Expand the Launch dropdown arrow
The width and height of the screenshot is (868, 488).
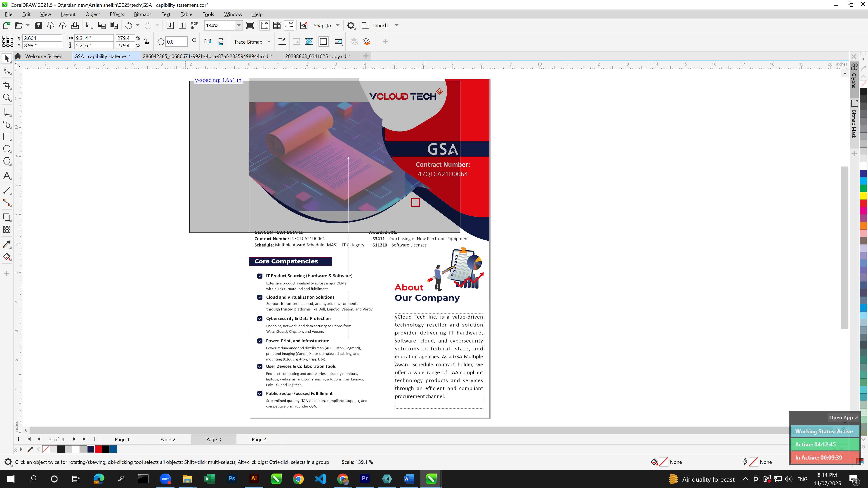[x=397, y=25]
